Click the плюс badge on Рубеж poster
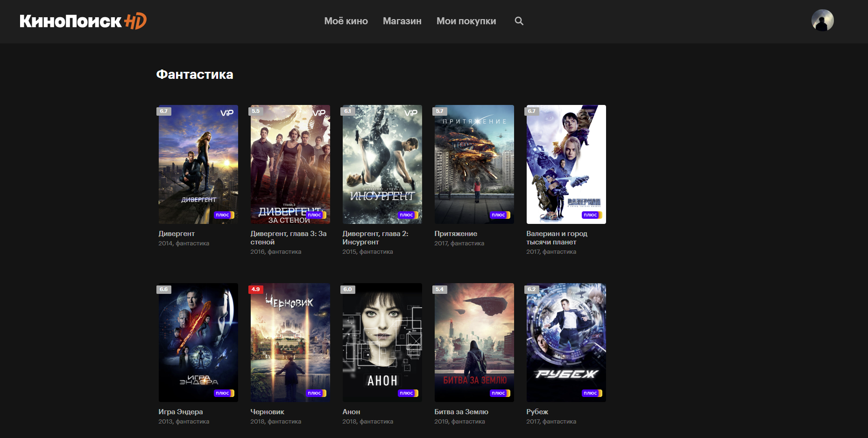The image size is (868, 438). coord(592,393)
